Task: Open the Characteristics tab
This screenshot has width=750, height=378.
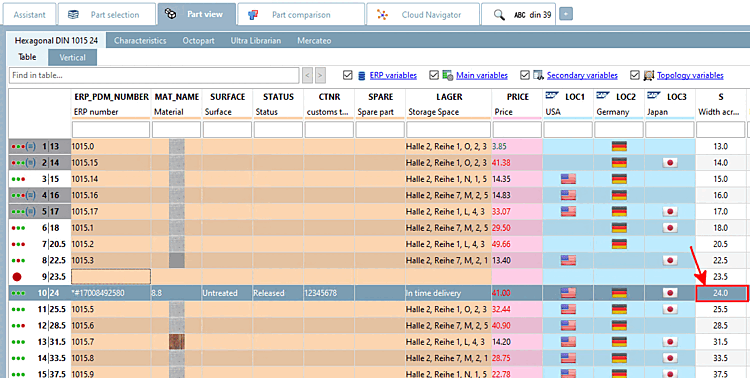Action: pos(140,41)
